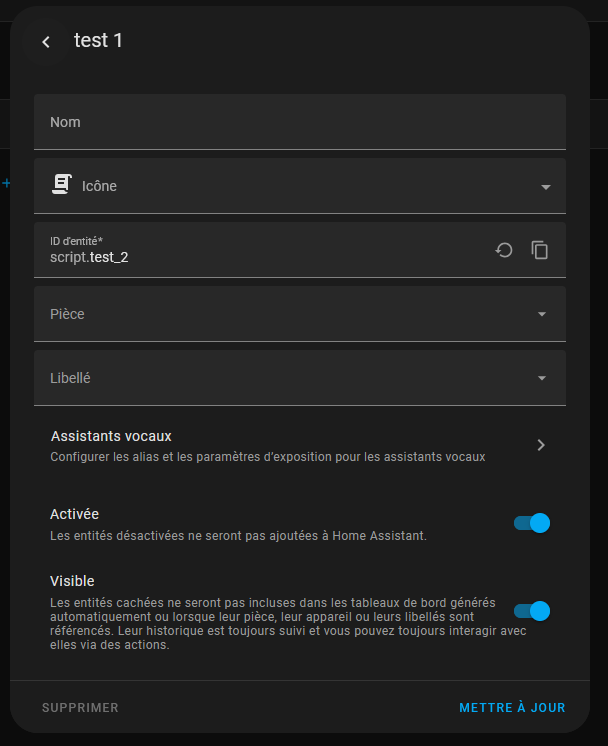
Task: Toggle the Activée switch off
Action: (x=532, y=523)
